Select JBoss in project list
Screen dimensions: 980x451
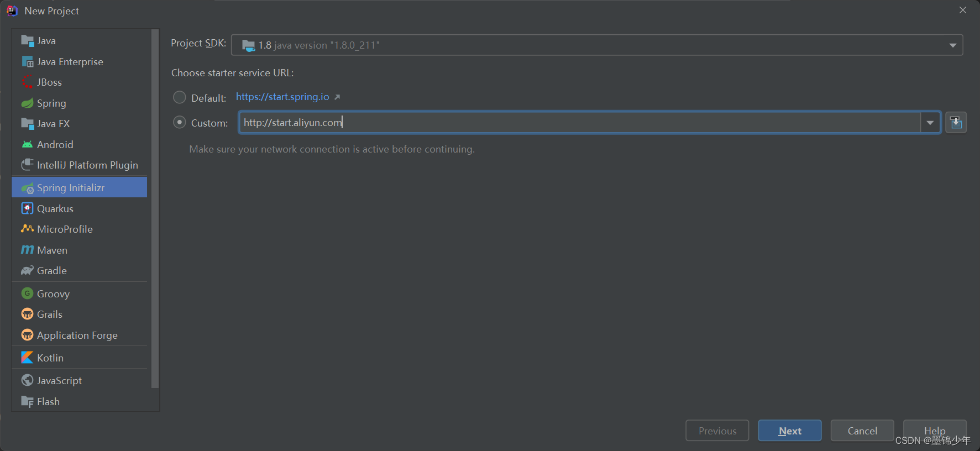point(79,82)
